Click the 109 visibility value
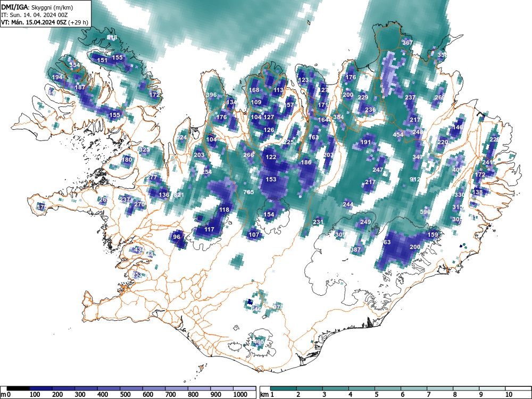 [x=256, y=103]
